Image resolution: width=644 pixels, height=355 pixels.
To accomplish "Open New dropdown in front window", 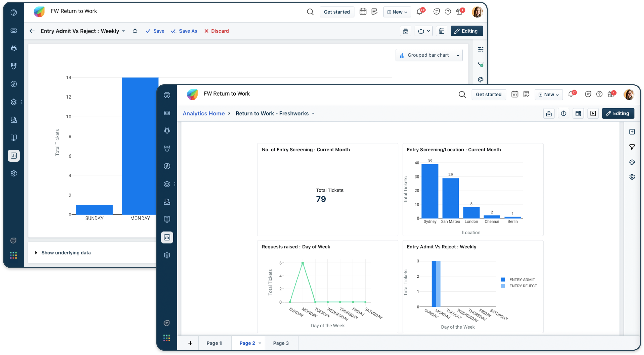I will click(x=549, y=95).
